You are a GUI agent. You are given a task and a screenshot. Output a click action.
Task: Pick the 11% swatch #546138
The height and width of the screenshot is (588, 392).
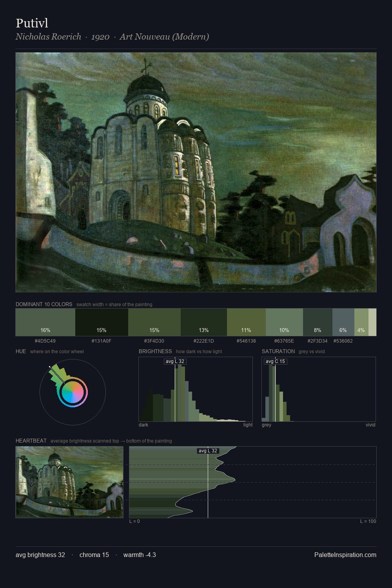pos(246,322)
